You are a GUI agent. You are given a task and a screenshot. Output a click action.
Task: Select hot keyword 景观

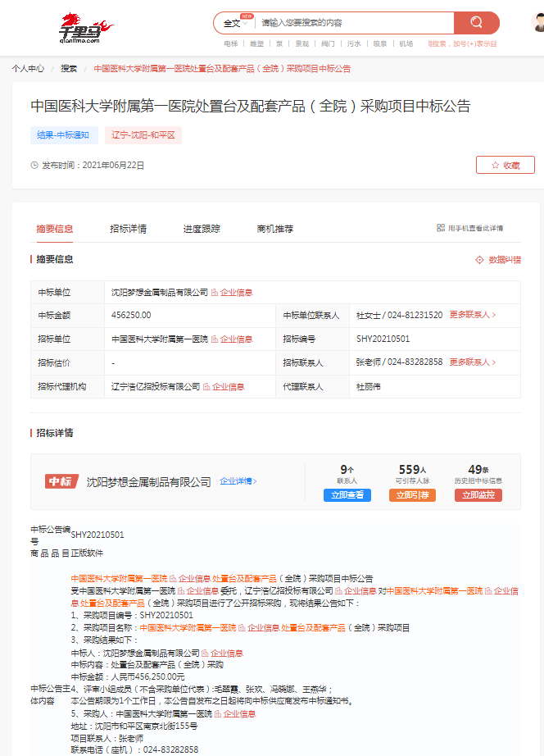[x=302, y=43]
